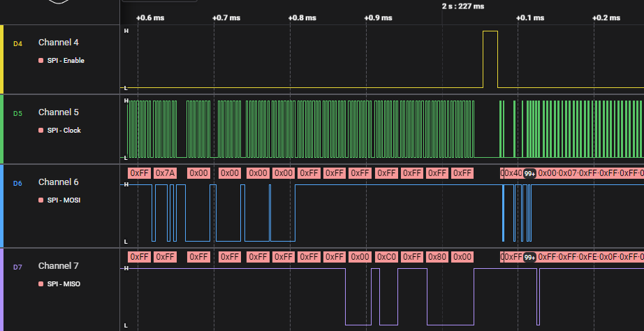Click the +0.6 ms time marker
This screenshot has width=644, height=331.
150,18
